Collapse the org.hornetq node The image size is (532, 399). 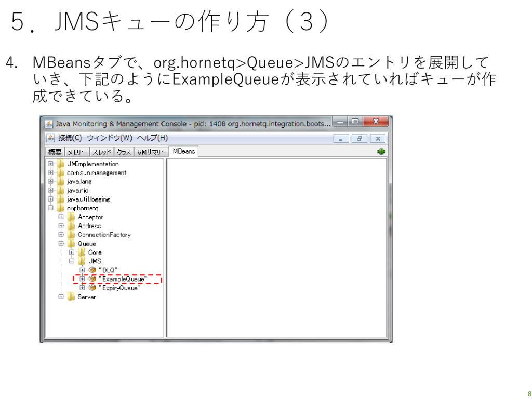point(50,208)
